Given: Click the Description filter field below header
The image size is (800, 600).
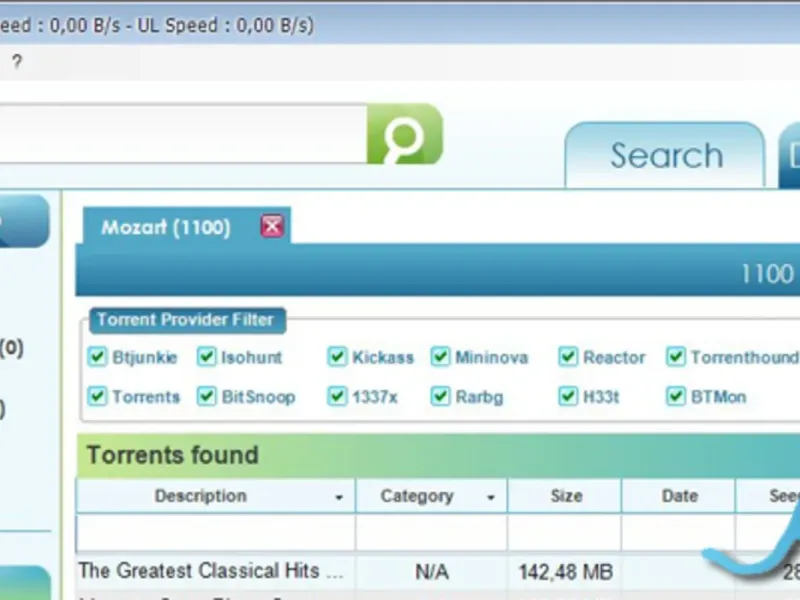Looking at the screenshot, I should [216, 533].
